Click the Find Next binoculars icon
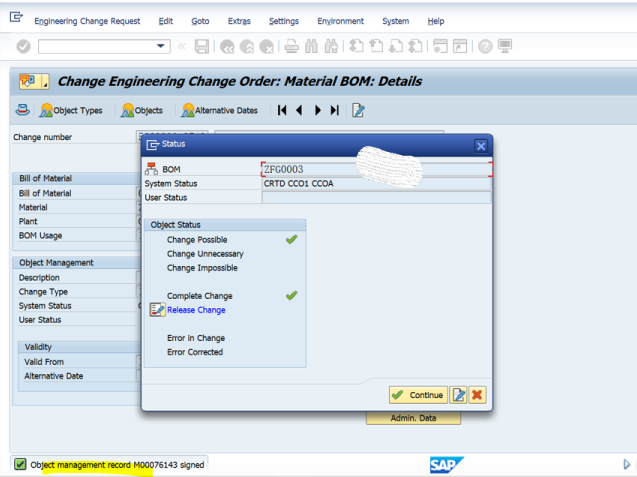 (x=331, y=47)
